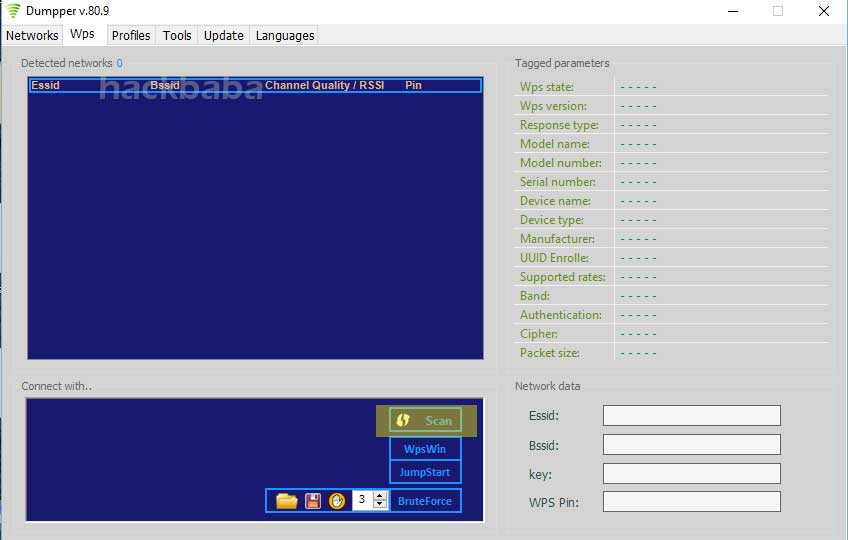Click the Cipher label
This screenshot has height=540, width=848.
(x=539, y=334)
